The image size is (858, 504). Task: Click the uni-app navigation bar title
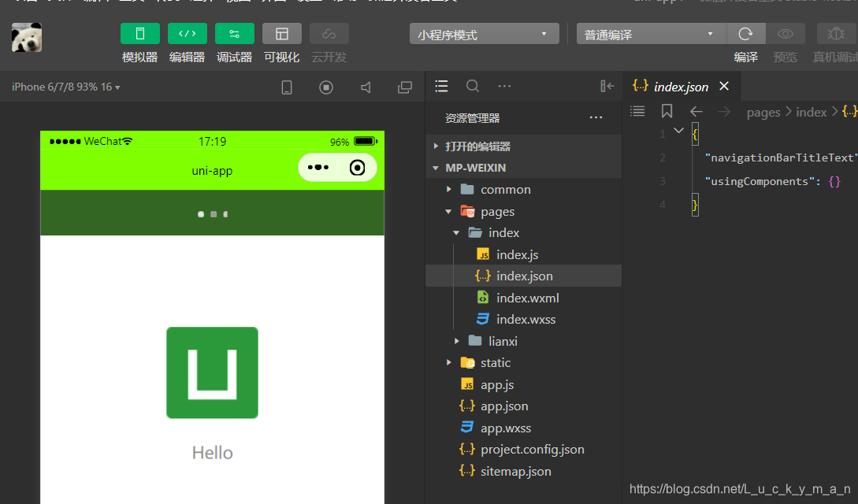click(x=212, y=171)
